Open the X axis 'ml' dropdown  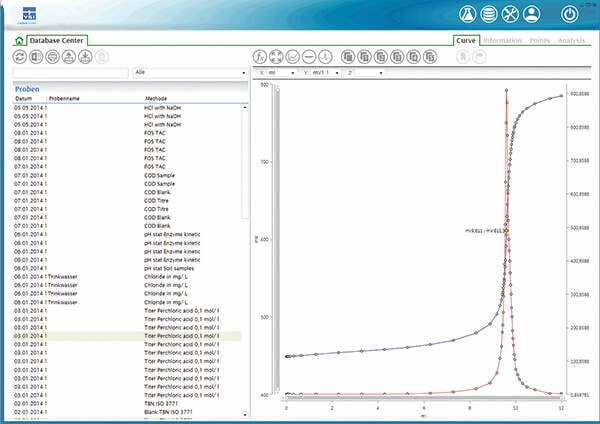(x=283, y=73)
